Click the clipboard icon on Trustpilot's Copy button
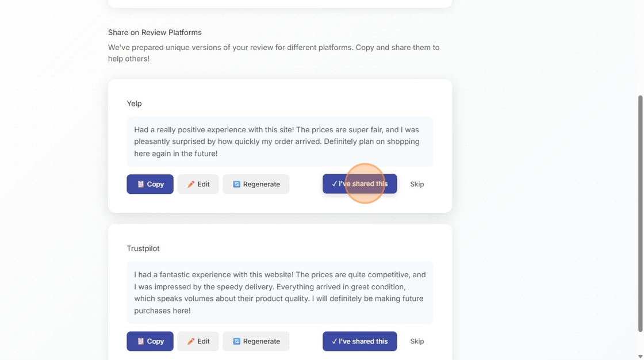The image size is (644, 360). click(x=140, y=341)
